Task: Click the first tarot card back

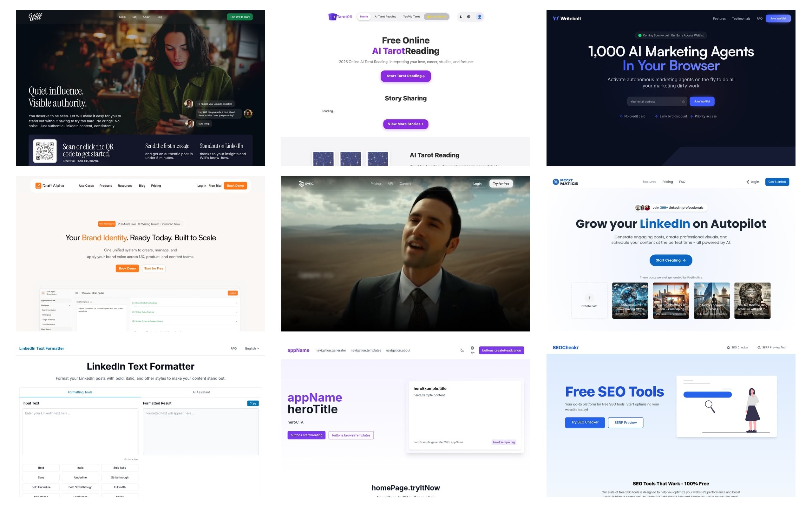Action: pyautogui.click(x=323, y=158)
